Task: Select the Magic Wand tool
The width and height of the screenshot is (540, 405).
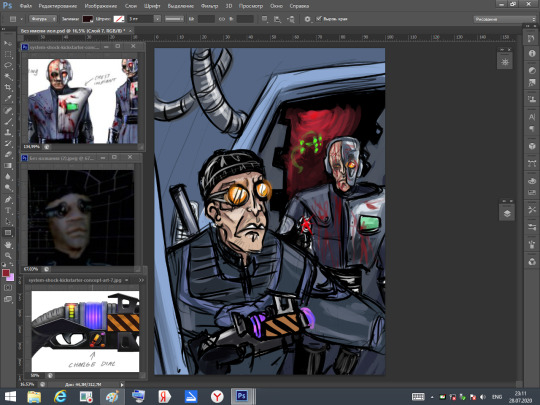Action: (x=8, y=76)
